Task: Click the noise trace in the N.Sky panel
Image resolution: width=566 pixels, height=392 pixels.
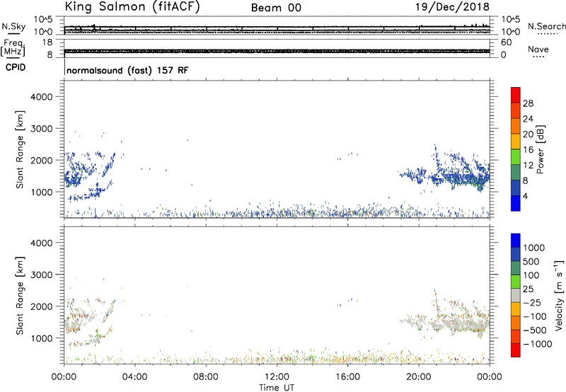Action: point(277,28)
